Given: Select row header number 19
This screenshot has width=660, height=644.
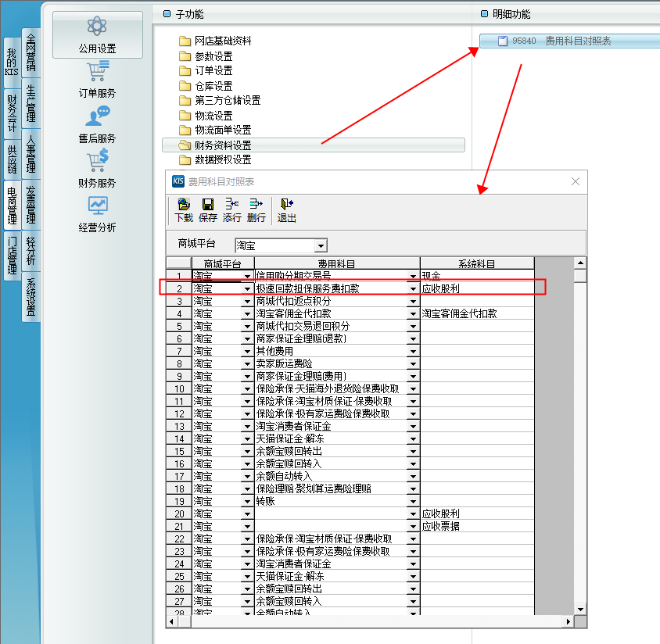Looking at the screenshot, I should [x=179, y=502].
